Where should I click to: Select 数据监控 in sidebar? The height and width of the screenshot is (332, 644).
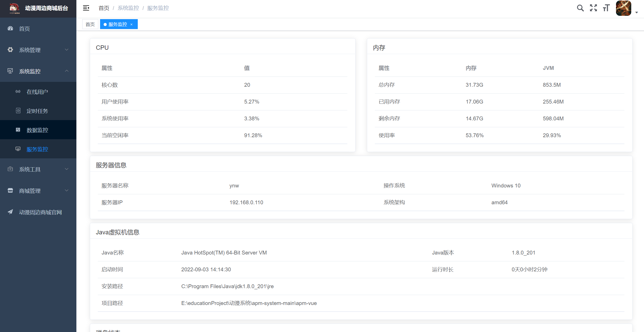pos(37,130)
